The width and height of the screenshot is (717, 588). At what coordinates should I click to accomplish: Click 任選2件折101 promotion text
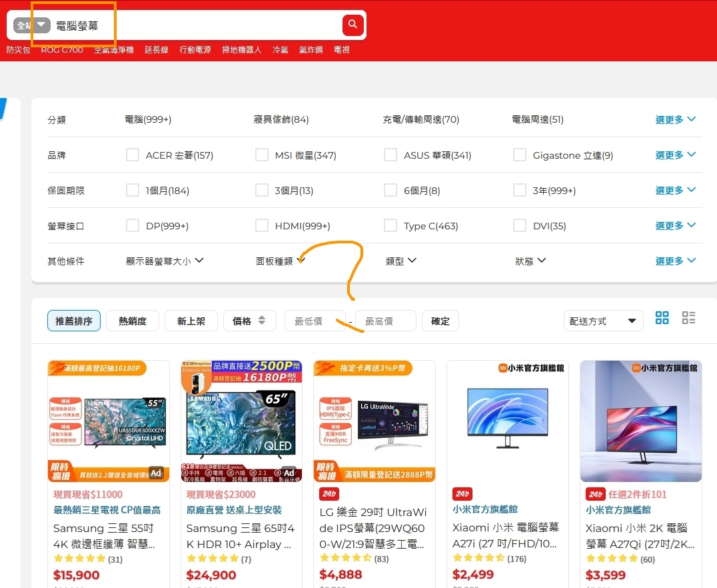coord(638,494)
